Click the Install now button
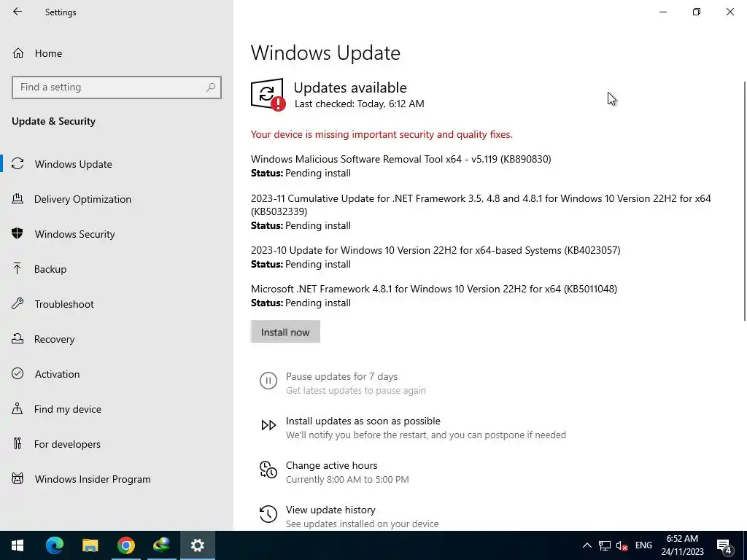 [x=285, y=332]
